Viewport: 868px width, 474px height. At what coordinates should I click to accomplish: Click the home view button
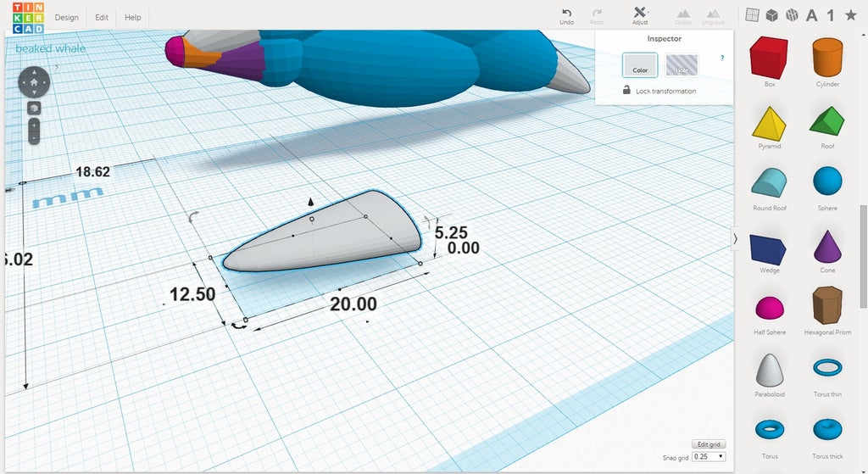[34, 82]
